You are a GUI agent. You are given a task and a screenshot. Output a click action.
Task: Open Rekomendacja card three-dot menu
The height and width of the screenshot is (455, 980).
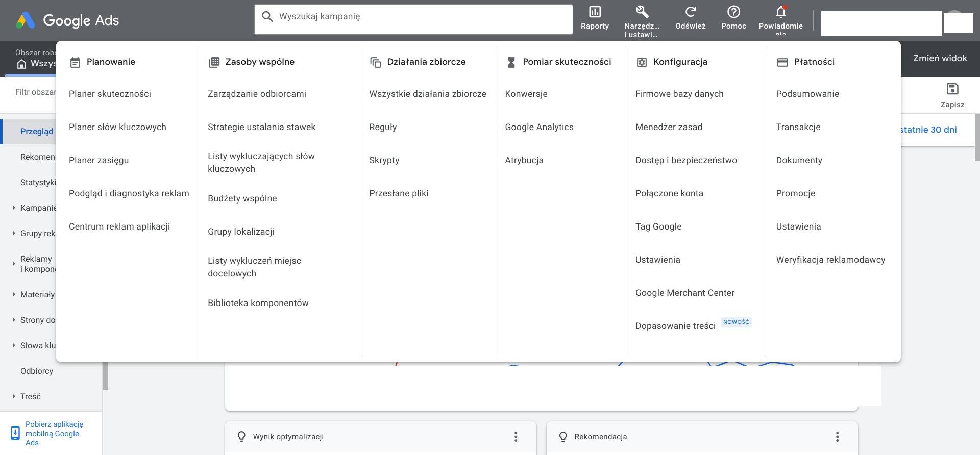837,437
